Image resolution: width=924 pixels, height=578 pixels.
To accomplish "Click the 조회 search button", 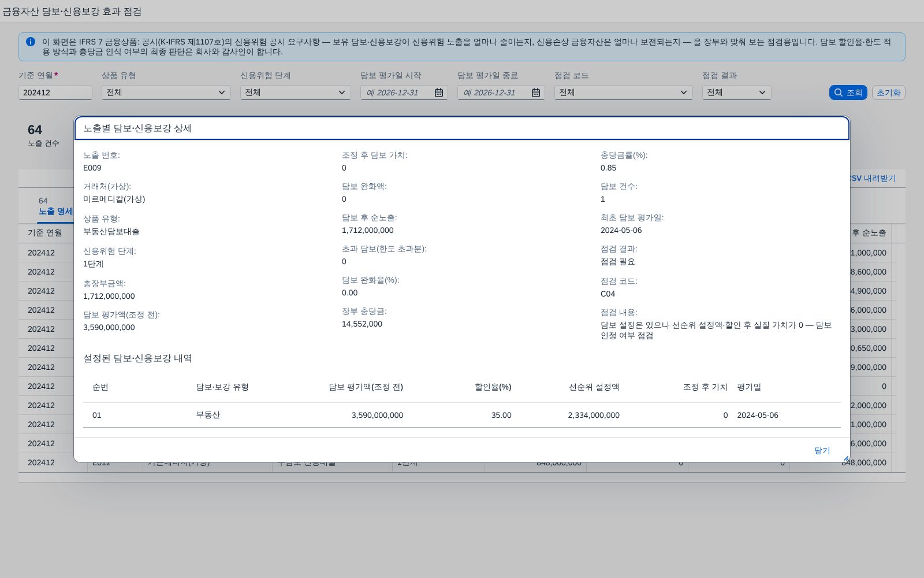I will [848, 92].
